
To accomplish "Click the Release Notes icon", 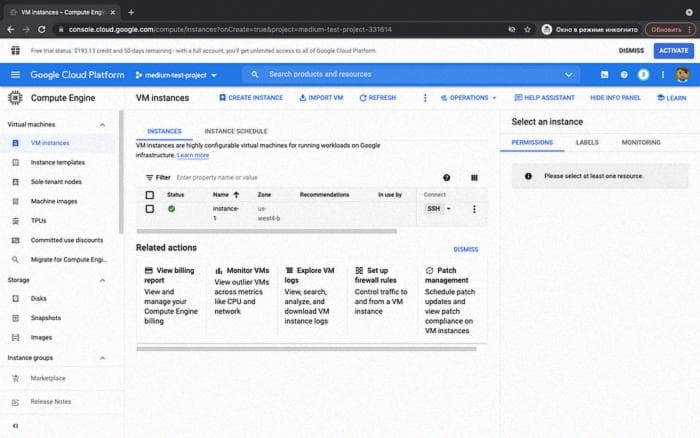I will (16, 402).
